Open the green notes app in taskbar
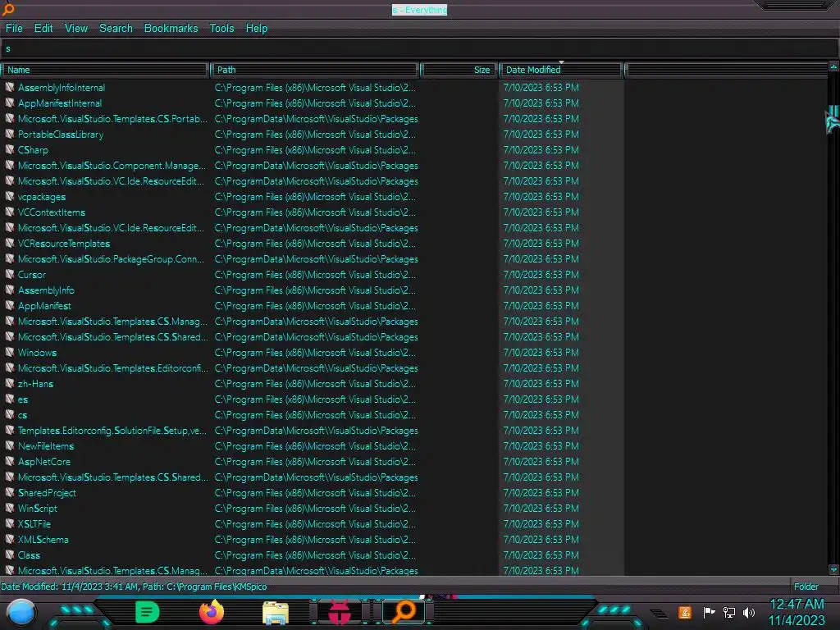 [147, 612]
